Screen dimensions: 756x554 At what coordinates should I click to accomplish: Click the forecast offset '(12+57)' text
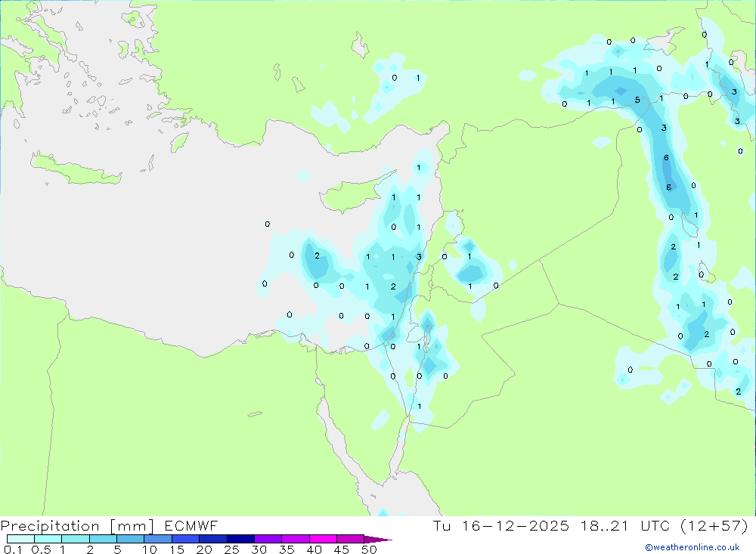[714, 525]
